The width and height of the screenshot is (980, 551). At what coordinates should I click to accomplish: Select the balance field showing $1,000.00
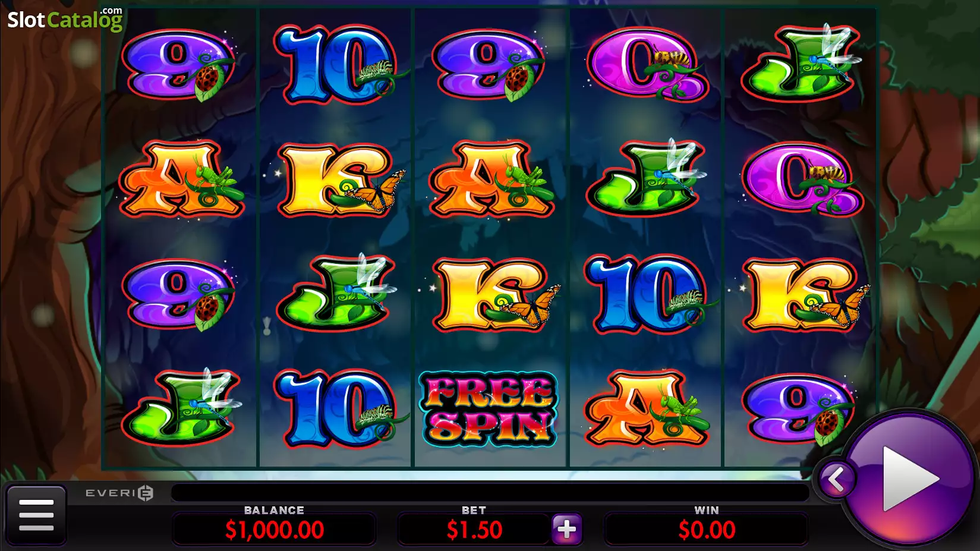coord(274,529)
